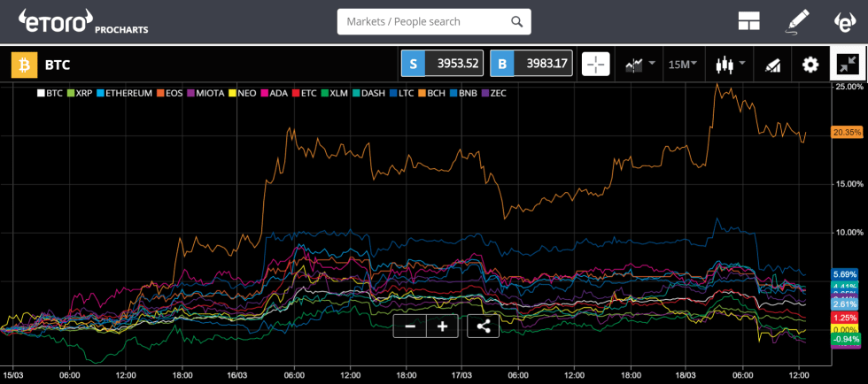Toggle the XRP series in legend
This screenshot has height=384, width=868.
pyautogui.click(x=80, y=92)
